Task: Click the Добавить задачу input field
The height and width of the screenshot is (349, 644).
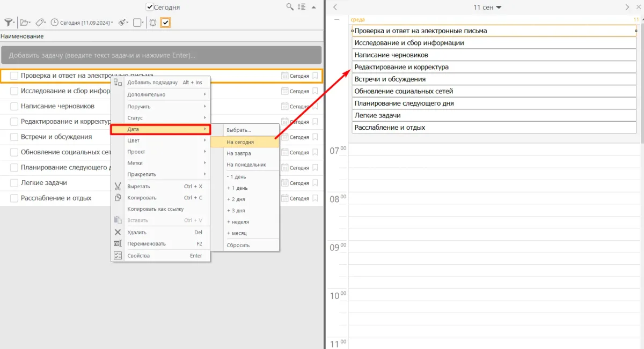Action: (x=161, y=55)
